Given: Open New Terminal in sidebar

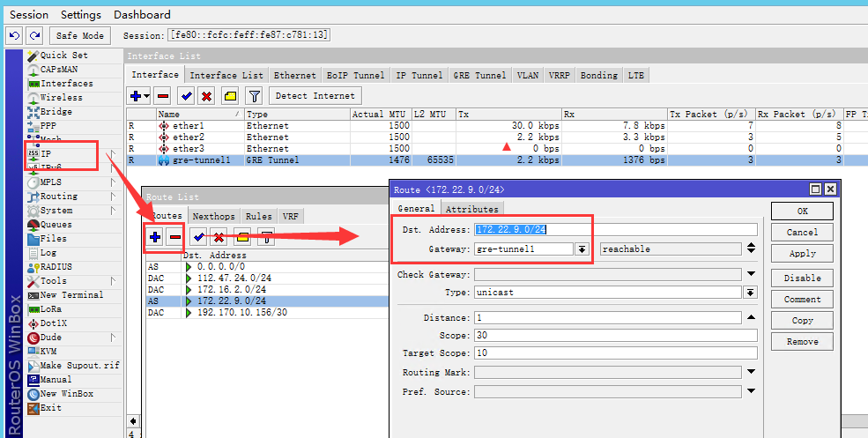Looking at the screenshot, I should 65,295.
